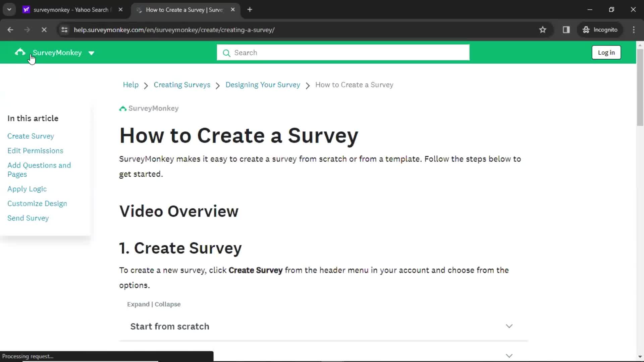Jump to Apply Logic section
The width and height of the screenshot is (644, 362).
click(x=27, y=189)
